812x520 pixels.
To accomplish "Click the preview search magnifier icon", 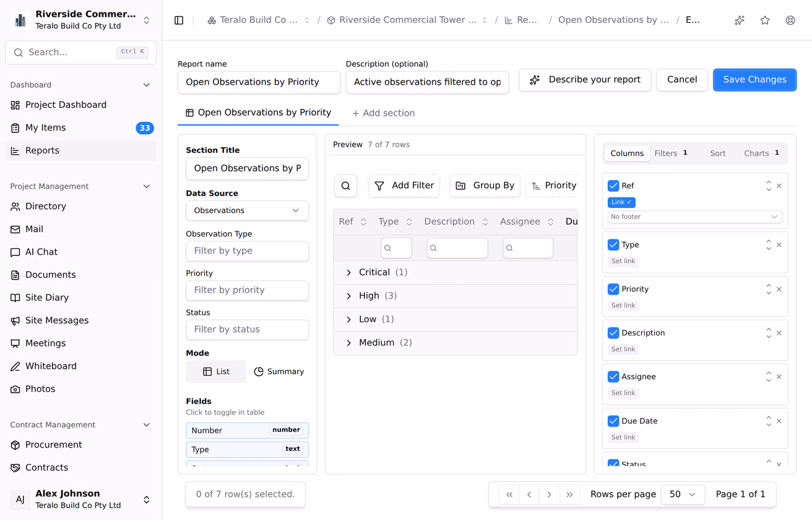I will coord(346,186).
